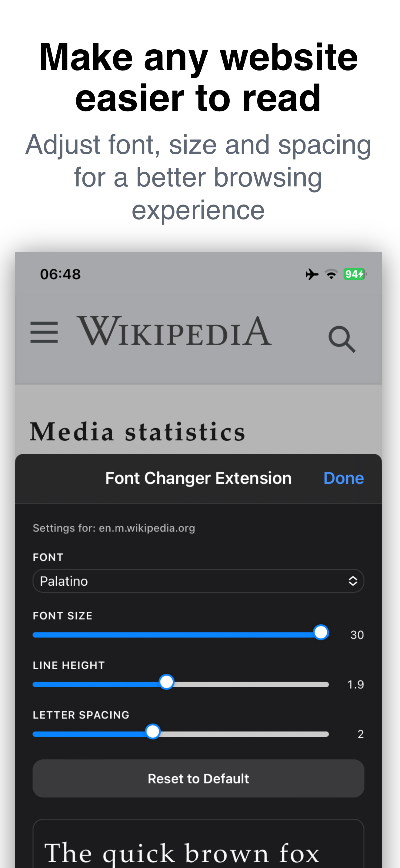The width and height of the screenshot is (400, 868).
Task: Click the grey Letter Spacing track portion
Action: click(x=245, y=734)
